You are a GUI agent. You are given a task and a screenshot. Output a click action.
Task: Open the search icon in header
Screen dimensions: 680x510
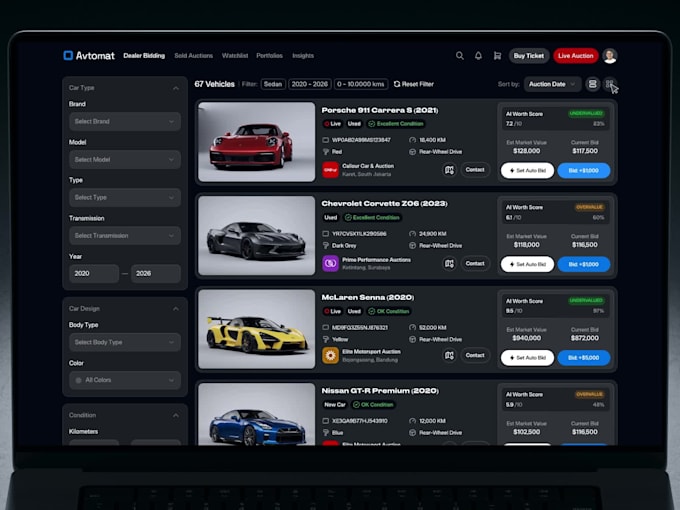[x=460, y=56]
